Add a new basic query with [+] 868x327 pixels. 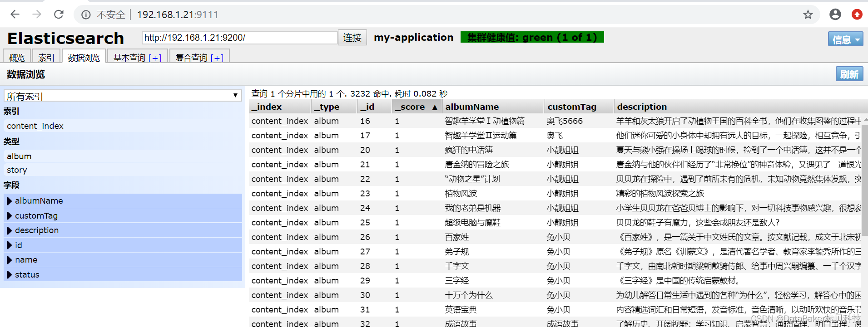[155, 58]
